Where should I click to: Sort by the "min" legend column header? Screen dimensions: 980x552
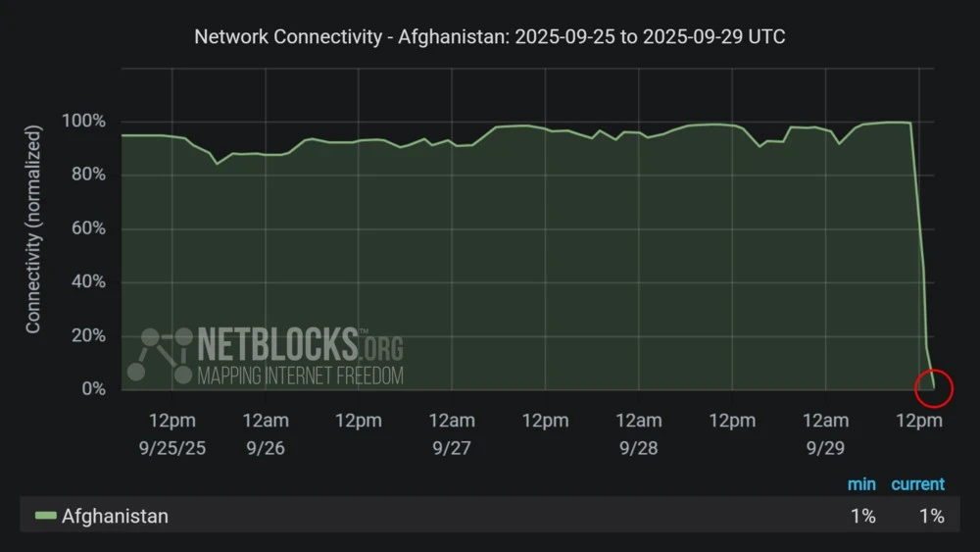(x=861, y=483)
